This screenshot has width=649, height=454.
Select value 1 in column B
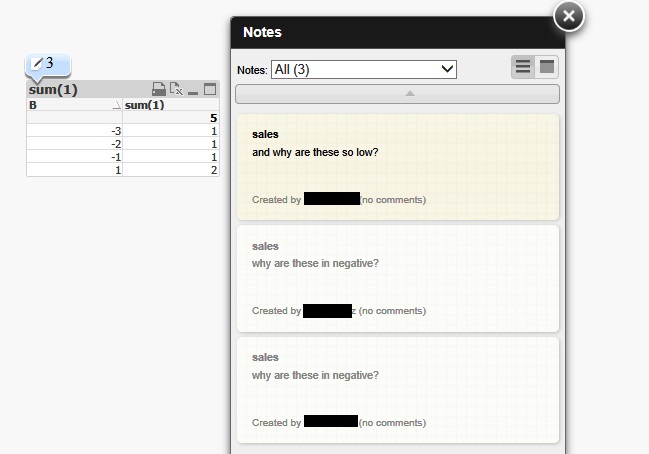[x=75, y=170]
